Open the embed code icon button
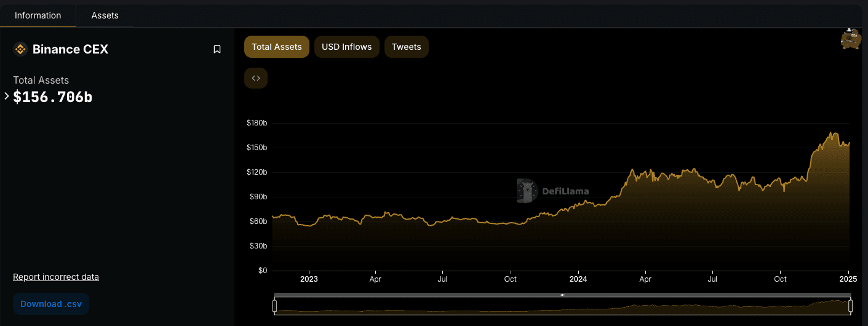This screenshot has width=868, height=326. [256, 78]
